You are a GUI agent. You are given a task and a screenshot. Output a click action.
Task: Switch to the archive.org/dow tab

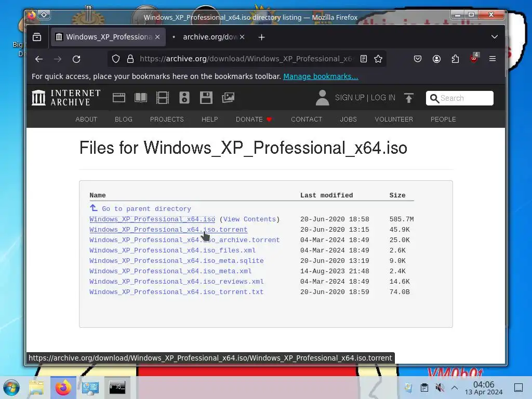[x=210, y=37]
